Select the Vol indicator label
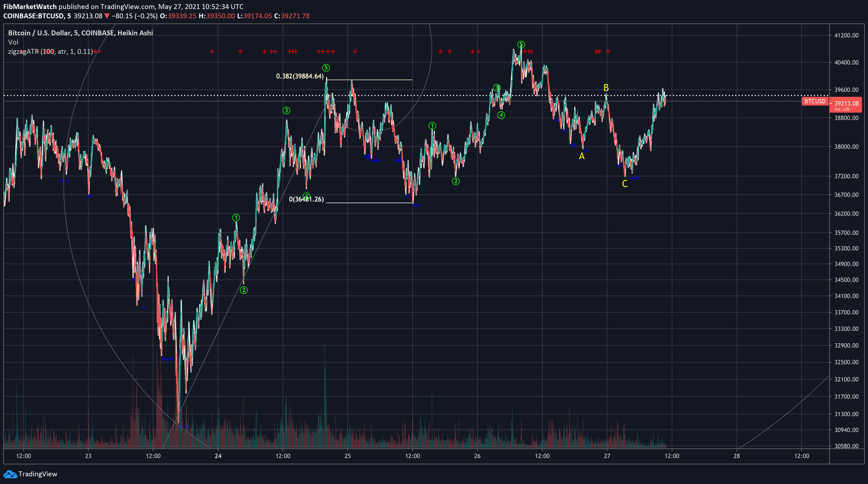Screen dimensions: 868x484 point(13,42)
